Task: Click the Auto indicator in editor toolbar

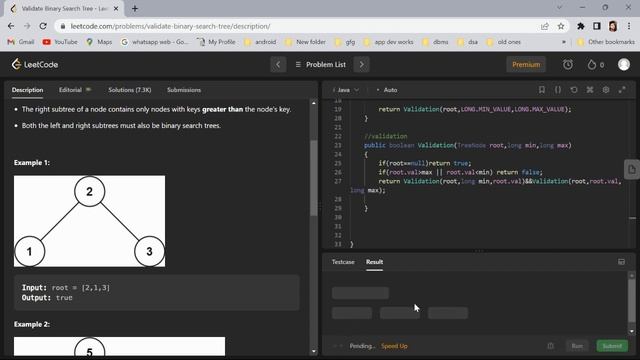Action: [387, 90]
